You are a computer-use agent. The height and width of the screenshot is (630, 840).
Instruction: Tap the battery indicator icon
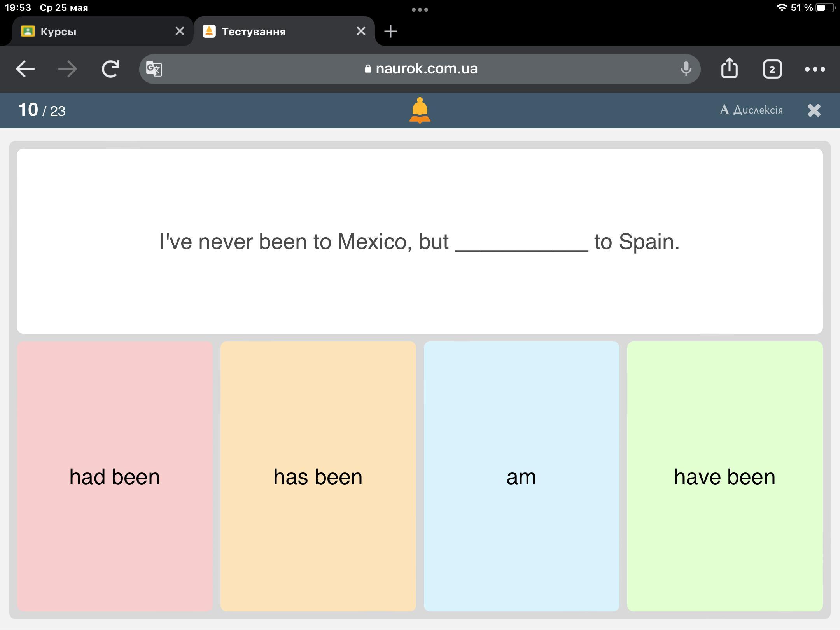click(x=825, y=8)
